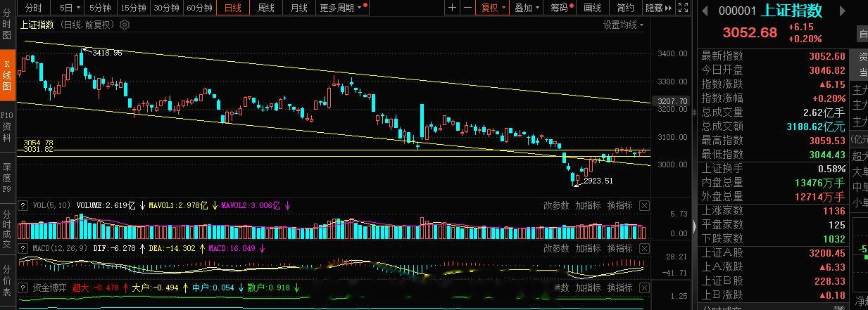This screenshot has width=868, height=310.
Task: Go to previous stock with left arrow
Action: click(705, 11)
